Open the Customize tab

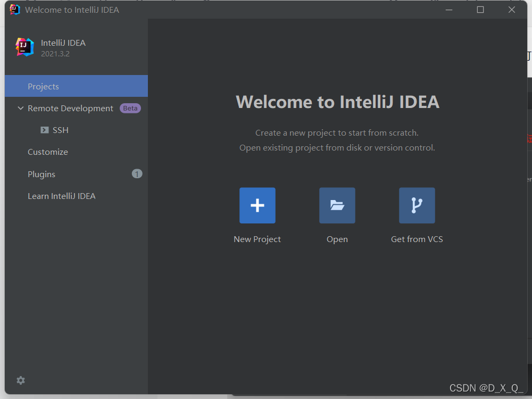(76, 152)
